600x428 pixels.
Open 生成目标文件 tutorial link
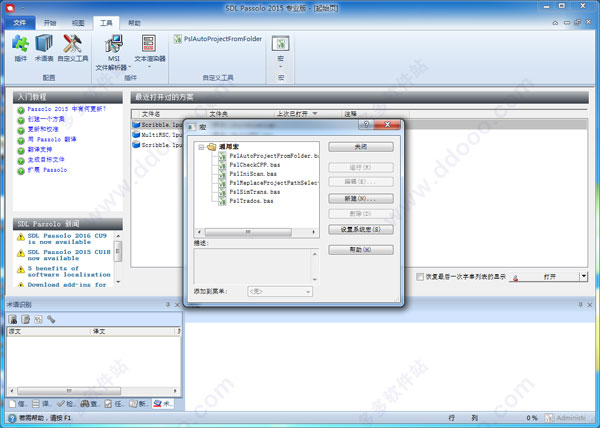coord(46,159)
